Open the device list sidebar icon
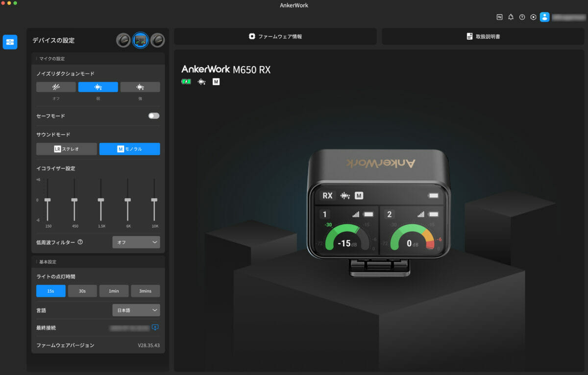This screenshot has width=588, height=375. click(x=10, y=42)
